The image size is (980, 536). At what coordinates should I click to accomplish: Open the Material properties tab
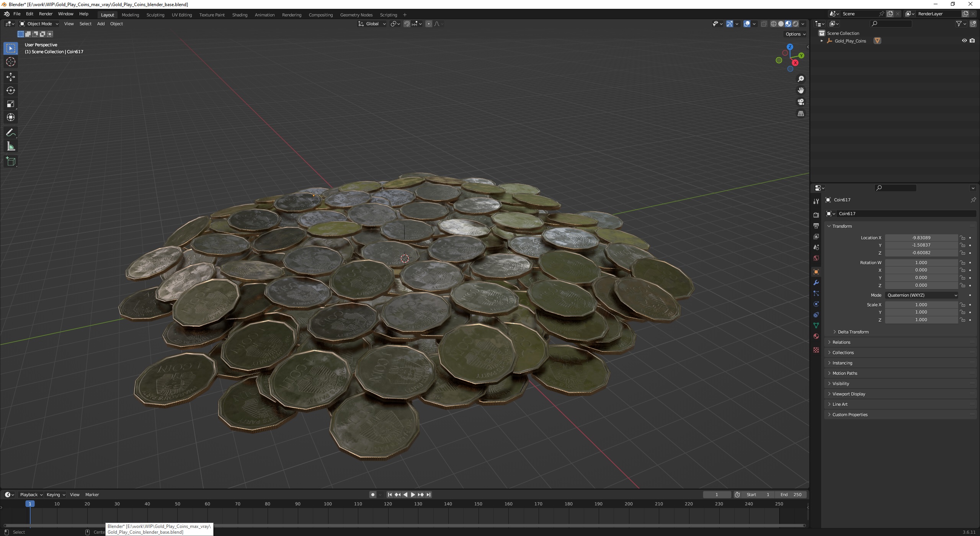816,336
